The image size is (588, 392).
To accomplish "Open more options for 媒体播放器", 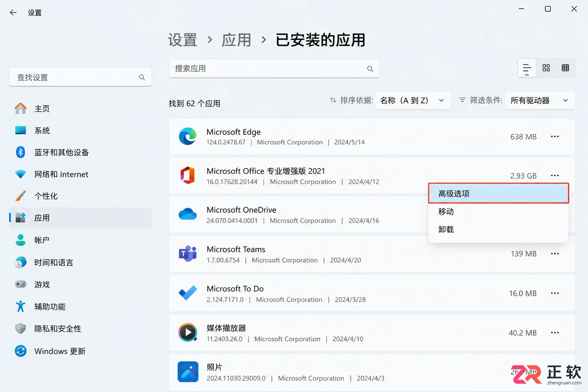I will coord(555,333).
